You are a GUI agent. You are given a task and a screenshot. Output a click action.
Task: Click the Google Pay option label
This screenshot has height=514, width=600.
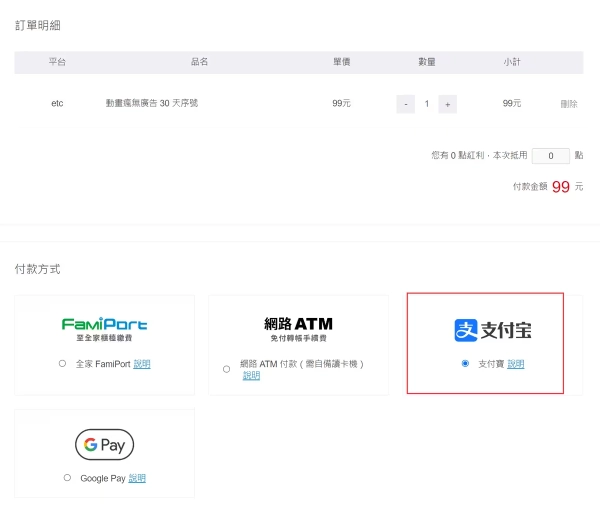tap(102, 478)
